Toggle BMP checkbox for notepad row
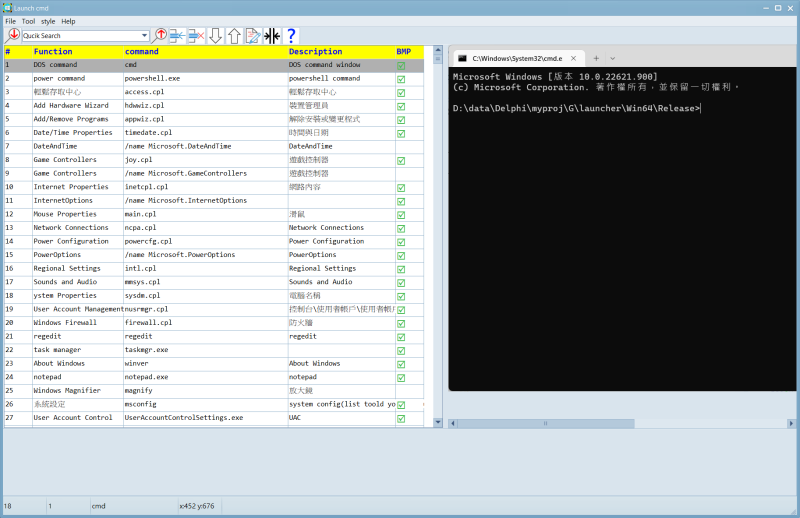Viewport: 800px width, 518px height. click(401, 377)
